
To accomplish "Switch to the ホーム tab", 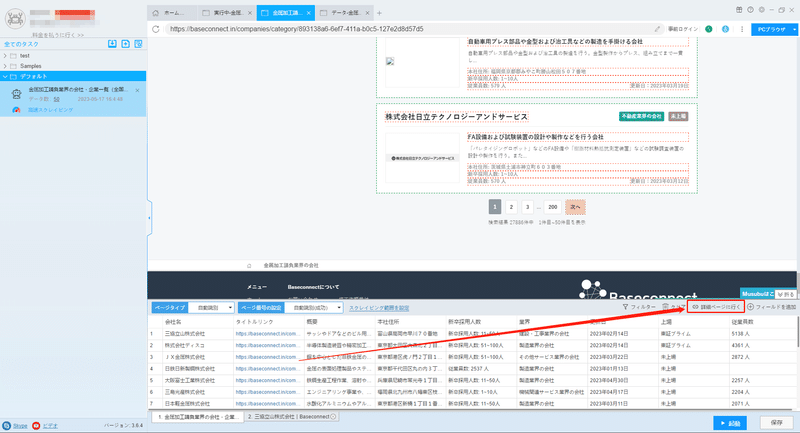I will [x=173, y=13].
